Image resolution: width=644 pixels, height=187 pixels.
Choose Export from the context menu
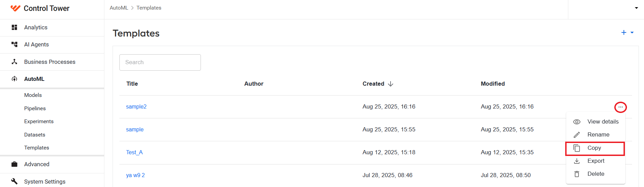pos(596,161)
